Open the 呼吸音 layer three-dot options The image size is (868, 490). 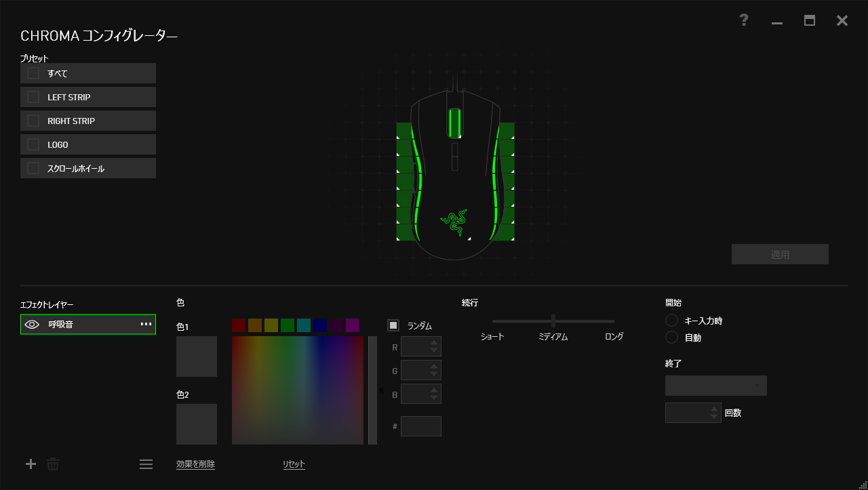point(146,325)
